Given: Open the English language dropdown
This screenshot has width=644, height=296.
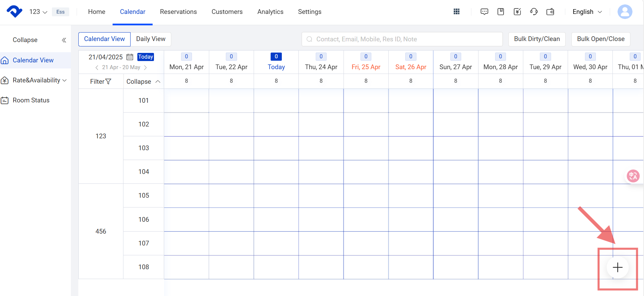Looking at the screenshot, I should click(x=587, y=12).
